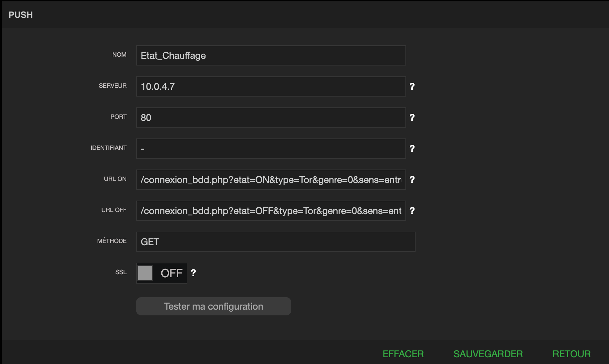Open the help question mark beside Port
The image size is (609, 364).
click(412, 118)
